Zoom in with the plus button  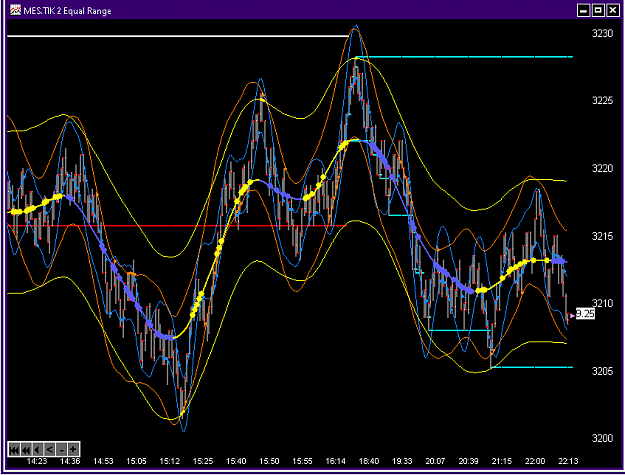[x=73, y=450]
